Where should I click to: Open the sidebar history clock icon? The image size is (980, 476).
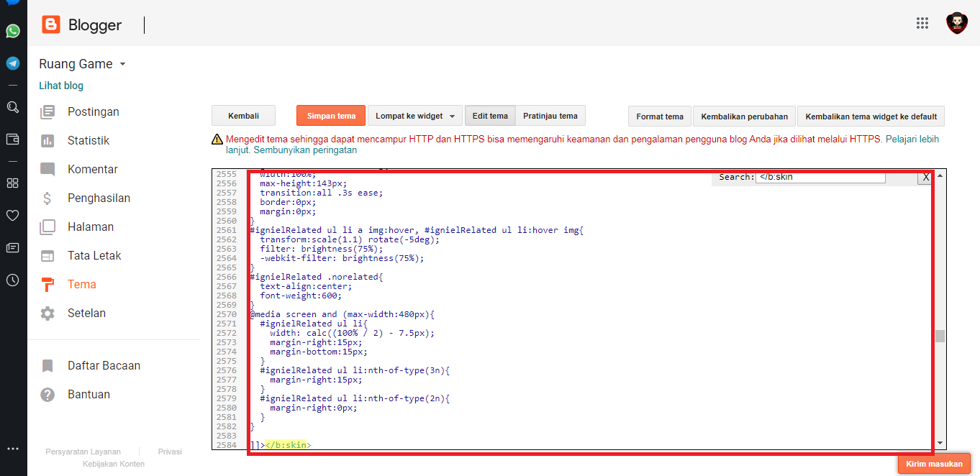12,280
